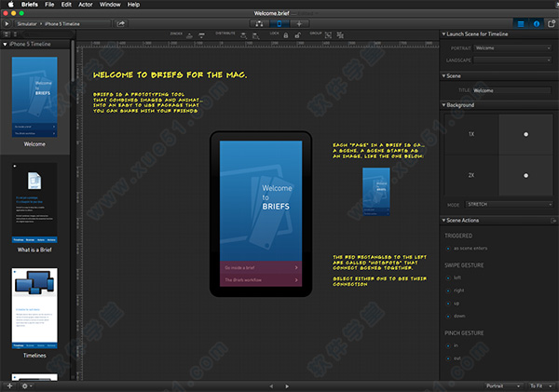Click the first Distribute icon
The height and width of the screenshot is (392, 559).
point(243,35)
